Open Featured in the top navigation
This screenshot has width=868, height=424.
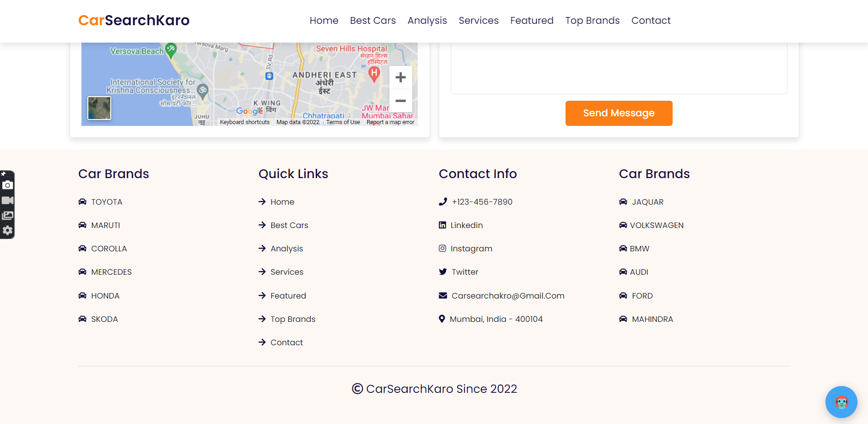click(532, 21)
